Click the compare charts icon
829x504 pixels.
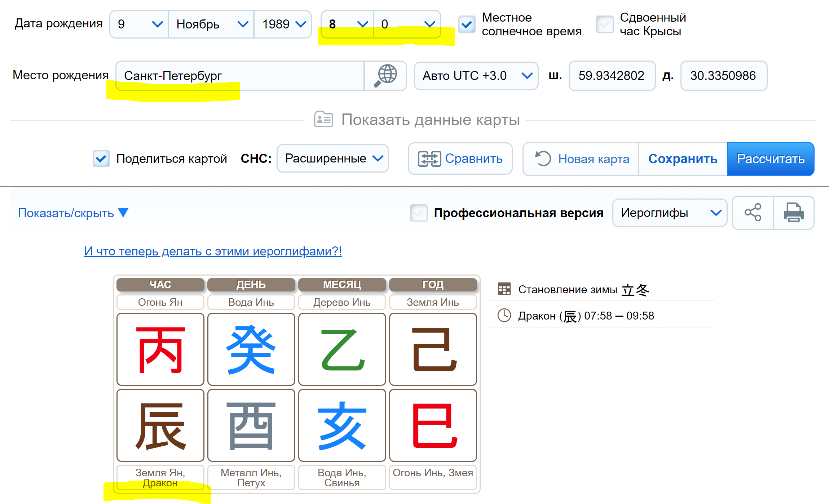pyautogui.click(x=429, y=159)
